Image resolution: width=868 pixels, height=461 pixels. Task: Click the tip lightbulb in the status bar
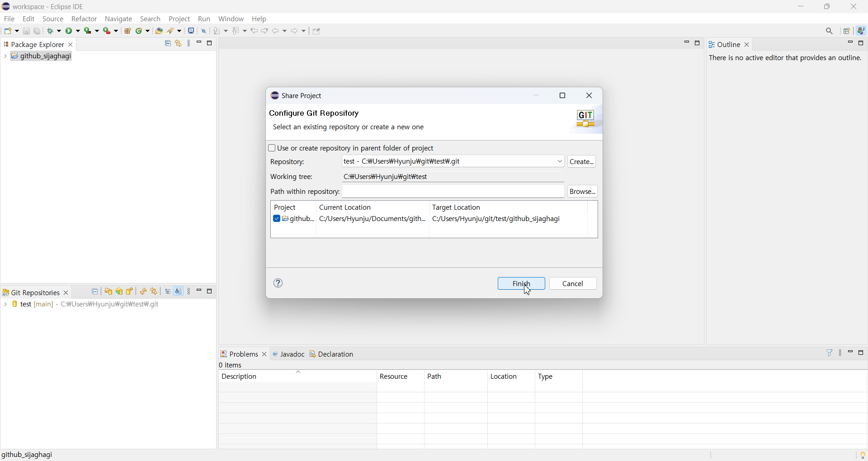coord(863,455)
